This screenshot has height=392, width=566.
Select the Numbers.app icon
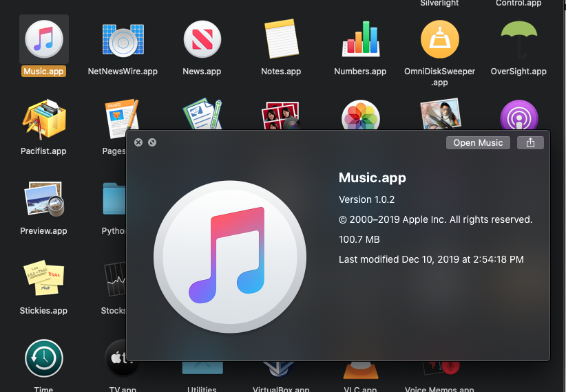coord(361,39)
